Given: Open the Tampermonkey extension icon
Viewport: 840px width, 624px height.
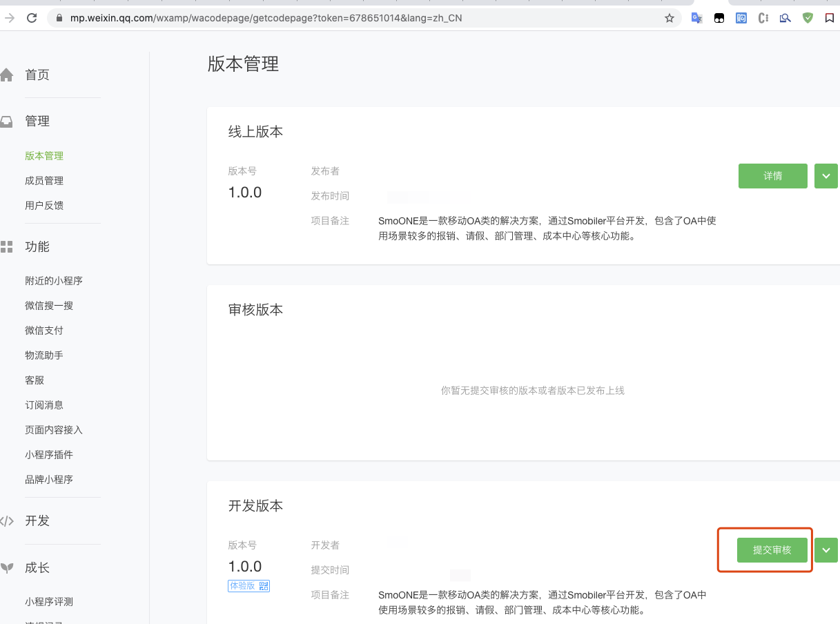Looking at the screenshot, I should point(719,19).
